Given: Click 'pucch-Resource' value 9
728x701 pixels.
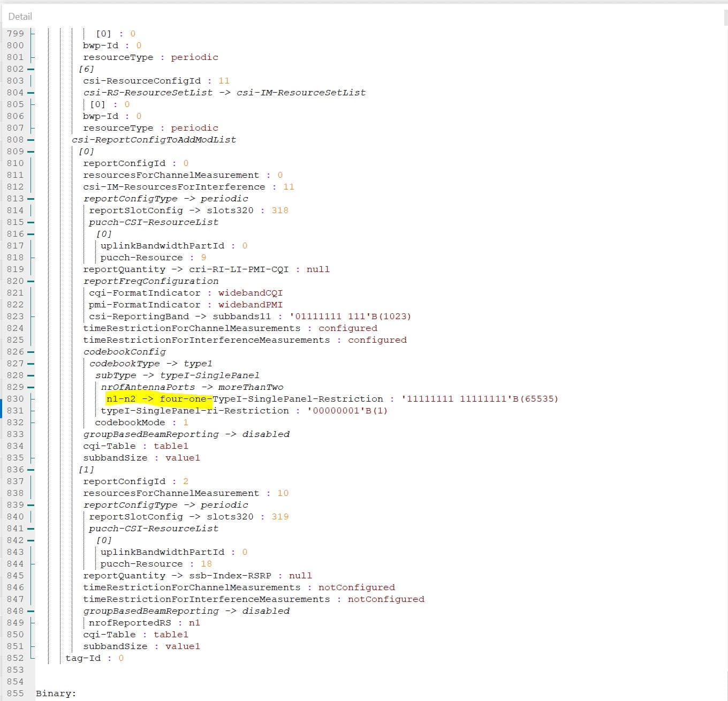Looking at the screenshot, I should (203, 258).
